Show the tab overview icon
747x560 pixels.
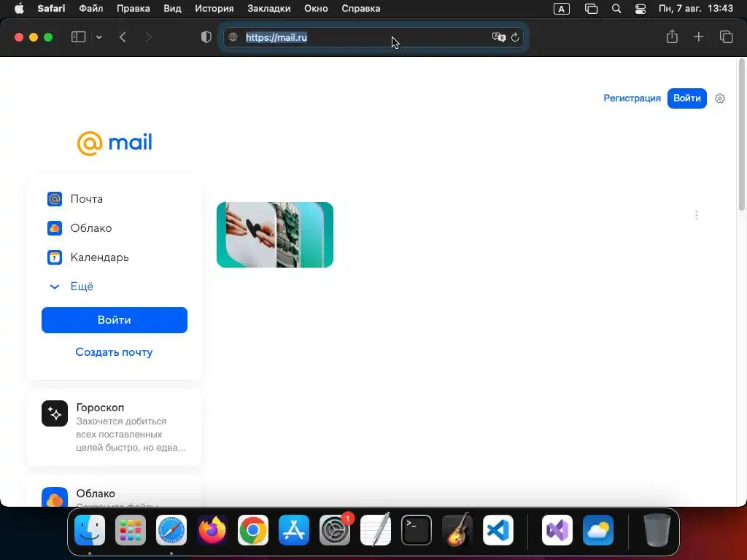(726, 36)
